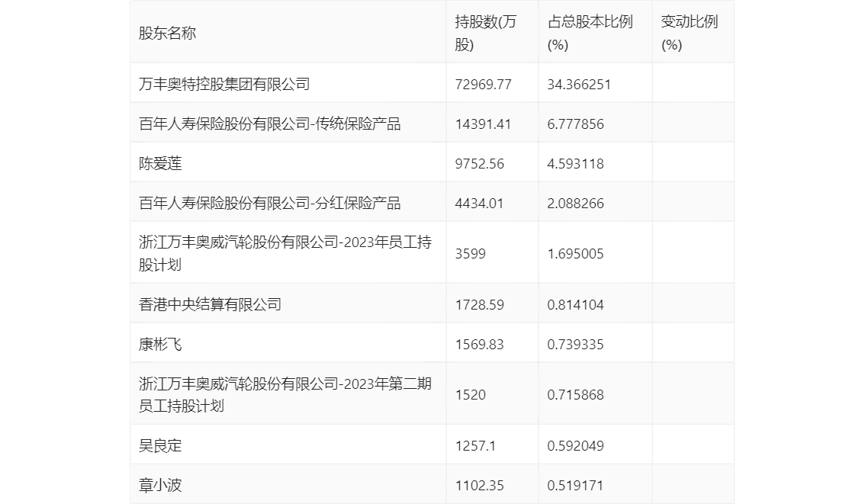Click percentage 4.593118
This screenshot has width=865, height=504.
click(575, 164)
